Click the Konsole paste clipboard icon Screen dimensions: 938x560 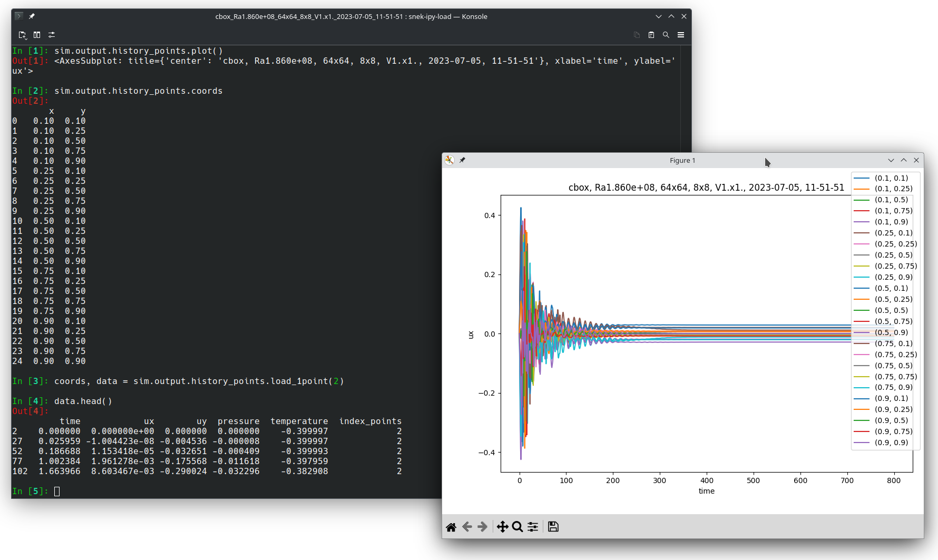pos(651,35)
